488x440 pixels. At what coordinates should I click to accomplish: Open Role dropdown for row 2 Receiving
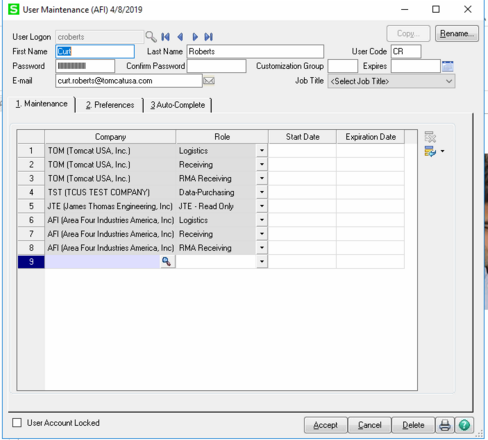click(x=262, y=164)
